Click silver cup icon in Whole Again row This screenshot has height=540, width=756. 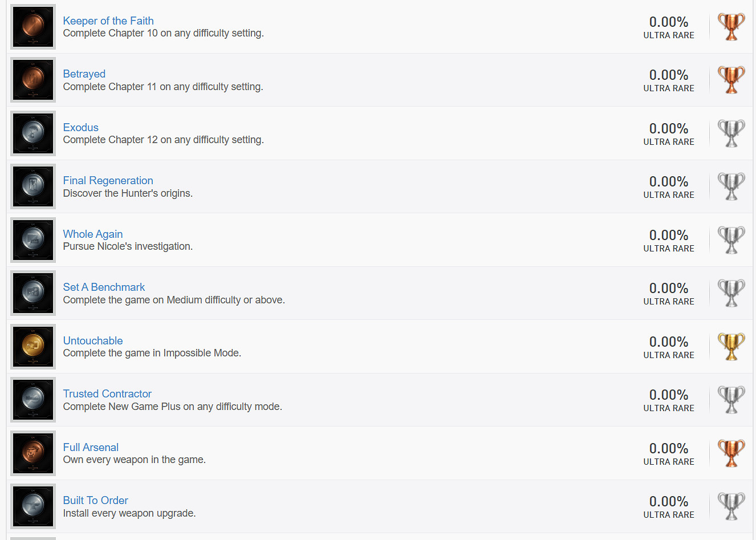click(x=731, y=240)
